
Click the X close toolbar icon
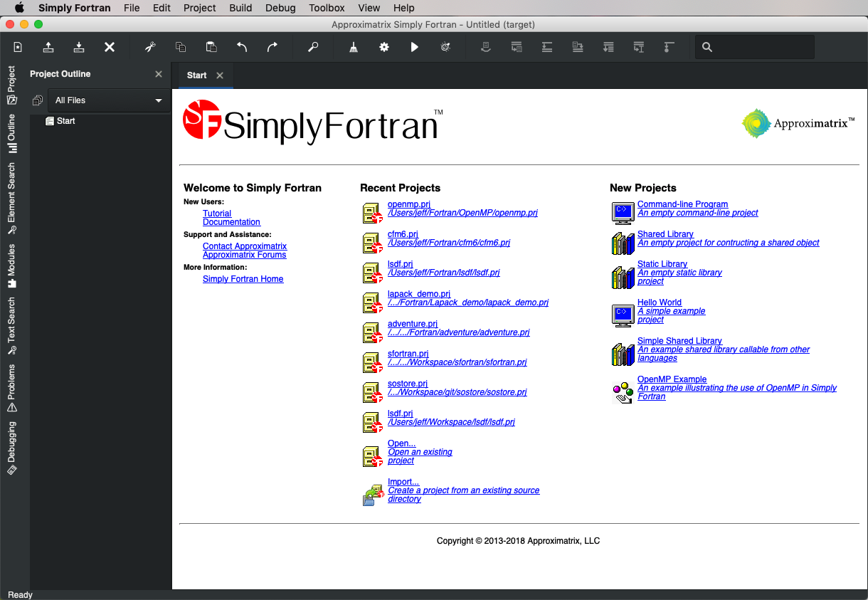[110, 47]
